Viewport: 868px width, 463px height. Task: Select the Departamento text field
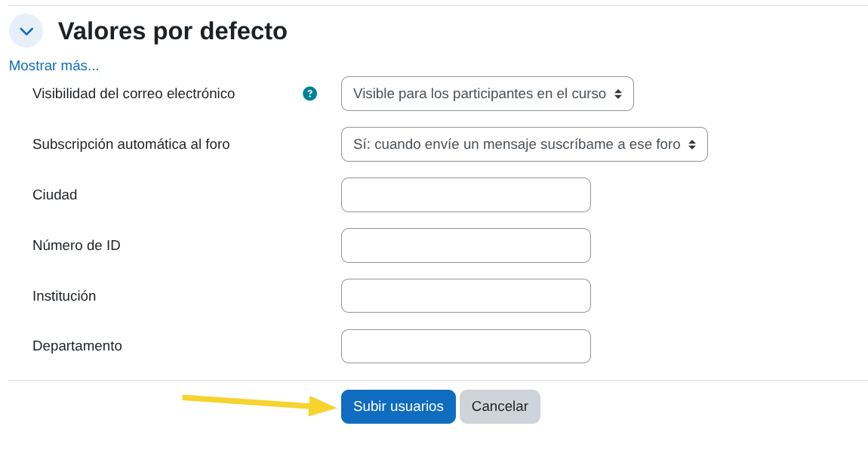click(x=466, y=346)
